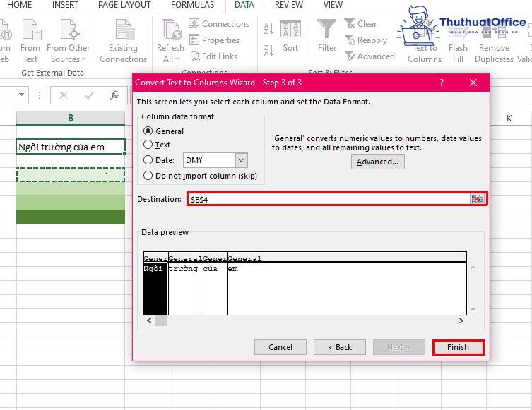Select the Ngôi column in data preview

click(155, 288)
